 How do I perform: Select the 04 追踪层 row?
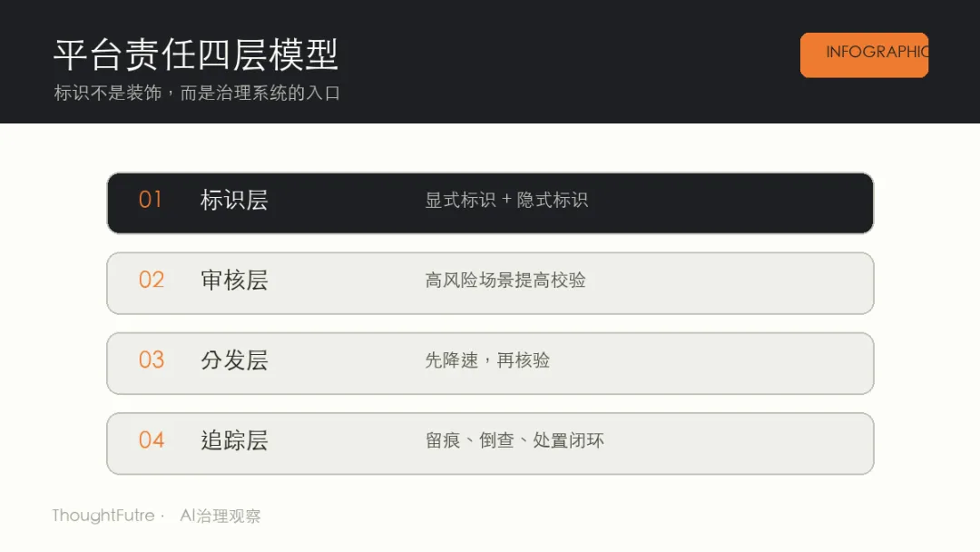[490, 443]
